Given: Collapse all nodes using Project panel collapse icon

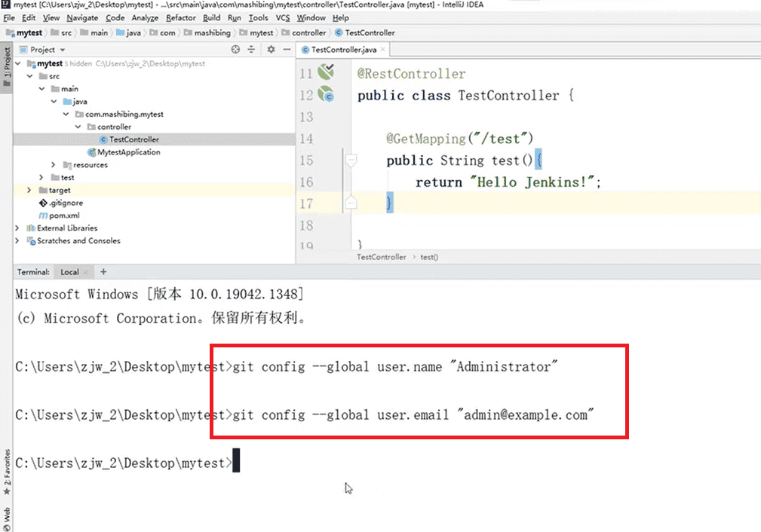Looking at the screenshot, I should click(252, 49).
